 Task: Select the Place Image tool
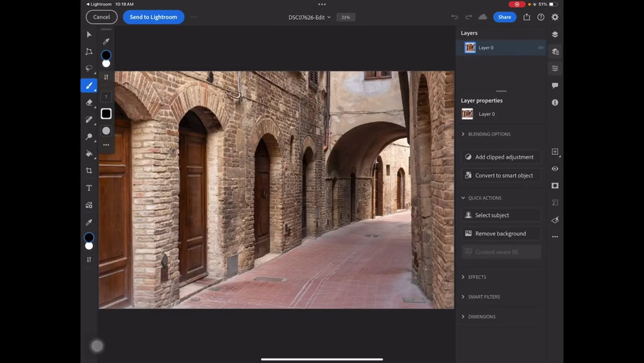pyautogui.click(x=89, y=205)
